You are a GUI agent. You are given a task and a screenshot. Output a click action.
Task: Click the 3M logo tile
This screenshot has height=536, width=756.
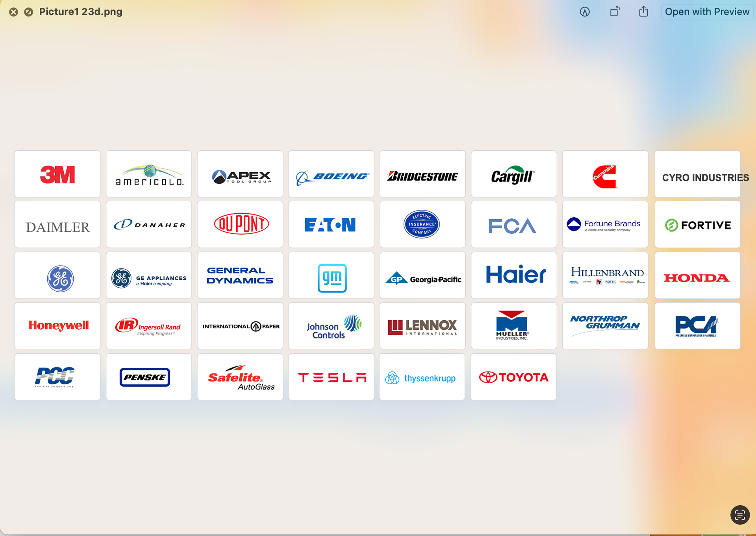coord(57,174)
